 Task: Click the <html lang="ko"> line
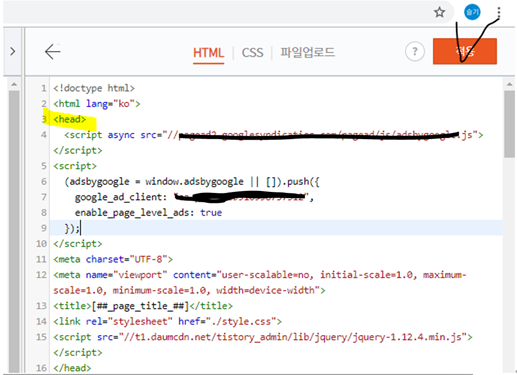[97, 104]
